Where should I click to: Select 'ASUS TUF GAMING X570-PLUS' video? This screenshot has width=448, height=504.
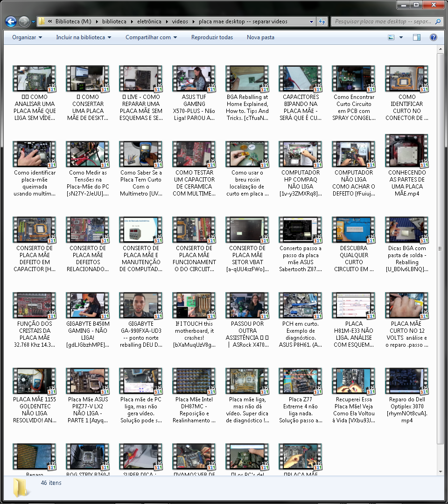pos(194,93)
